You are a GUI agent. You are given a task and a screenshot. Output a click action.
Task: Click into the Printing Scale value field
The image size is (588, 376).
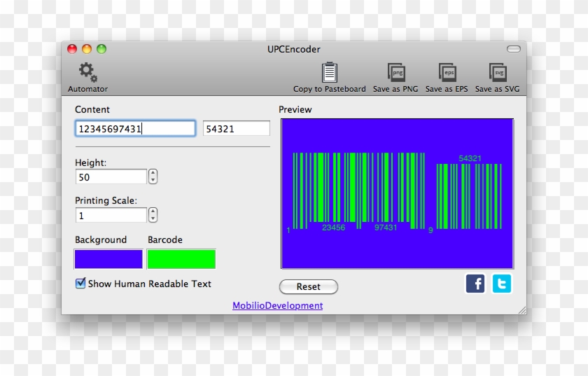pyautogui.click(x=111, y=216)
